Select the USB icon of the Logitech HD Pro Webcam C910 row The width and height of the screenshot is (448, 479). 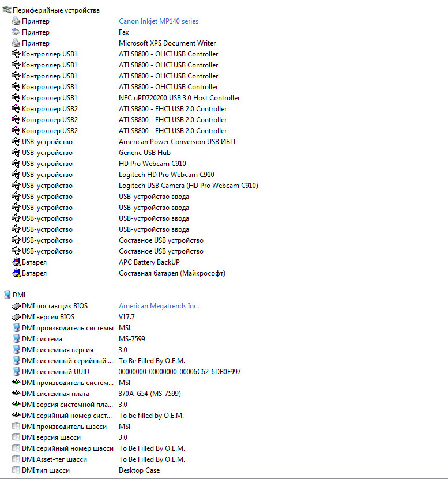pos(16,174)
